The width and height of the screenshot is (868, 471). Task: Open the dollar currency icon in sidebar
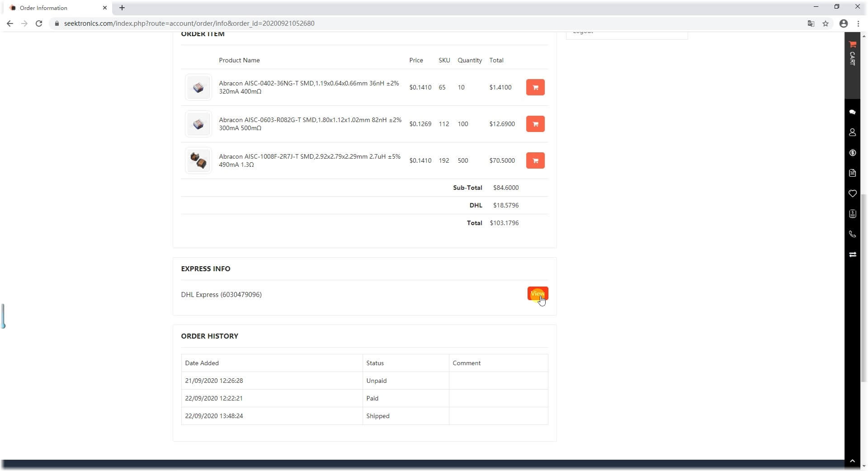coord(852,153)
